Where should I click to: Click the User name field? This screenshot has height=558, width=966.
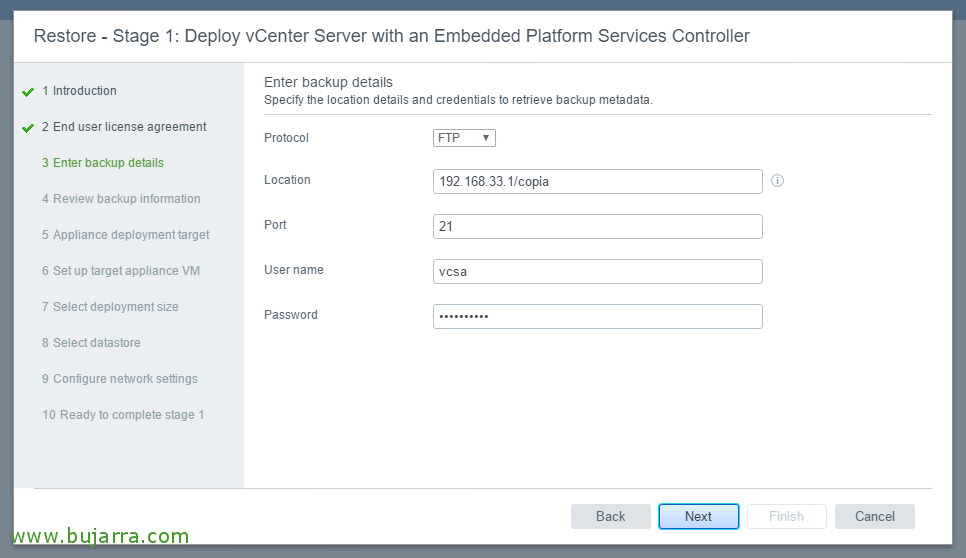click(x=598, y=272)
